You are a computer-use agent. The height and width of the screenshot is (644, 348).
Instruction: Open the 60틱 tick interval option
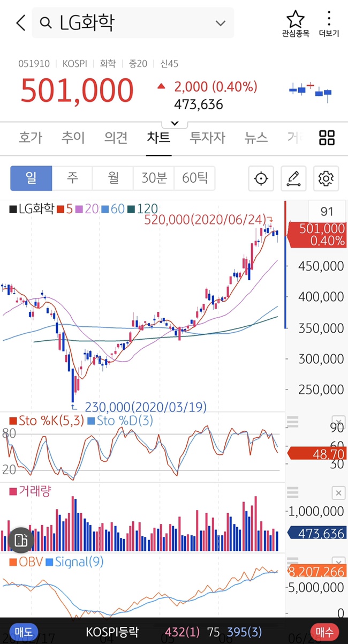point(195,178)
